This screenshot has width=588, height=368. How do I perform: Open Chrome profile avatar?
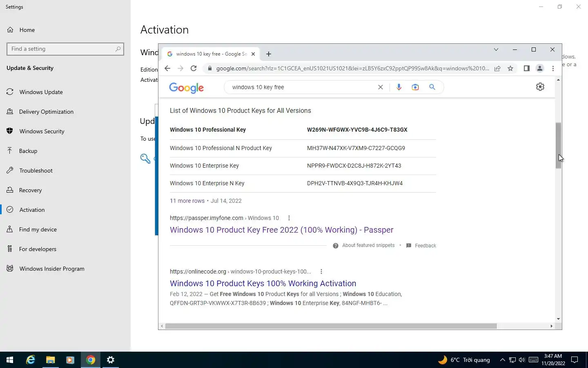point(540,68)
